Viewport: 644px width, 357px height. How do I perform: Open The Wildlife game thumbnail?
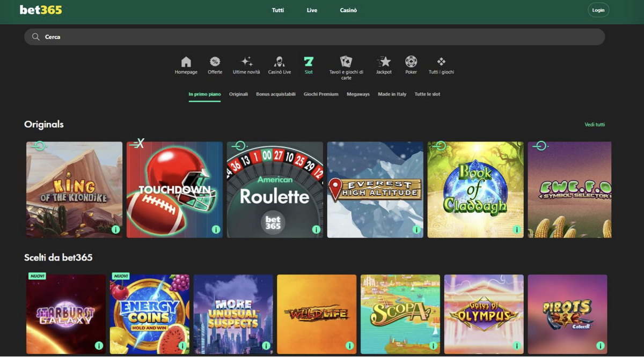point(317,314)
